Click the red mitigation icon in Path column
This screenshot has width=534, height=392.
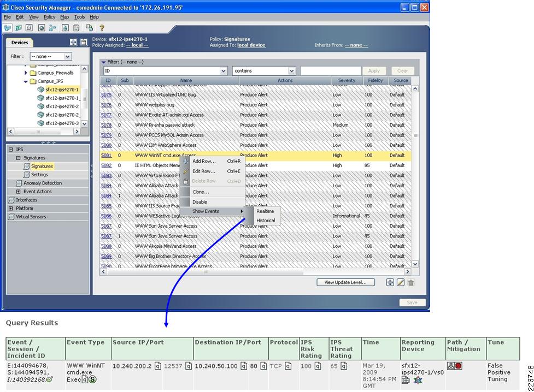pos(459,366)
